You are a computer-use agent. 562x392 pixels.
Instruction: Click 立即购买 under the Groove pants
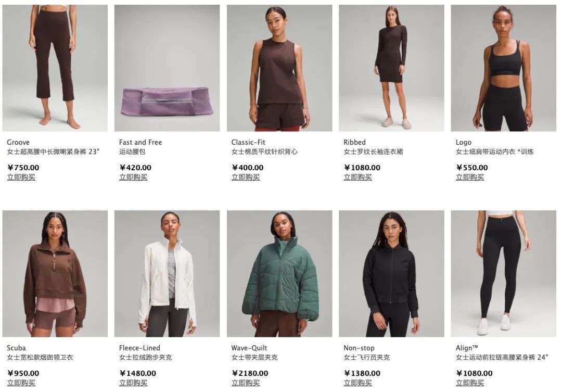[x=21, y=177]
